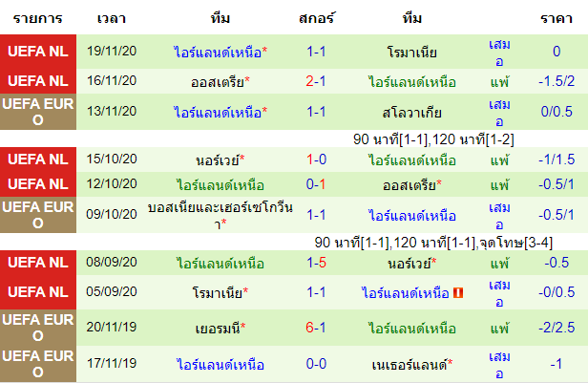Image resolution: width=588 pixels, height=383 pixels.
Task: Open team โรมาเนีย in the 19/11/20 row
Action: click(x=411, y=52)
